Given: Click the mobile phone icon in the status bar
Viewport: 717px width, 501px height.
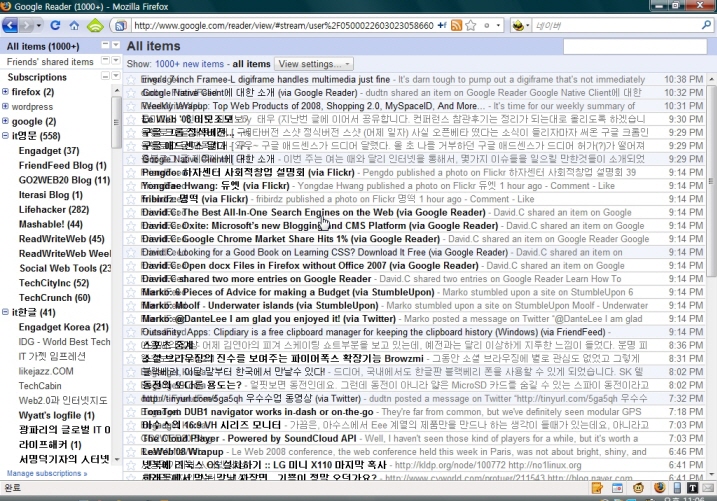Looking at the screenshot, I should (x=678, y=488).
